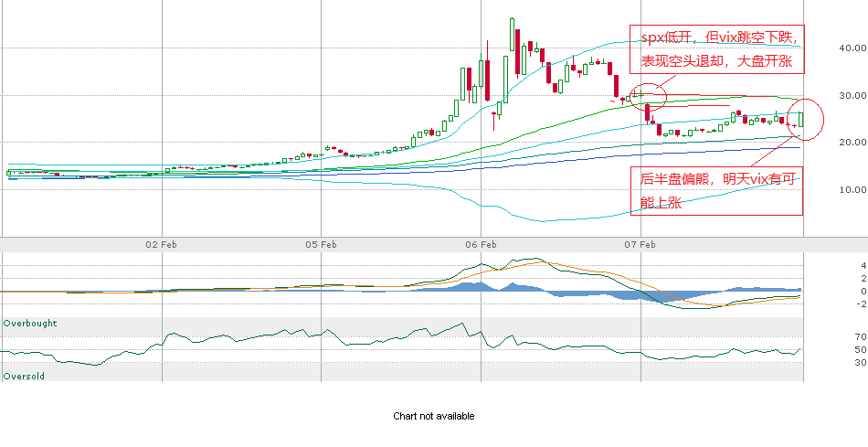Click the MACD axis value 4

tap(863, 266)
